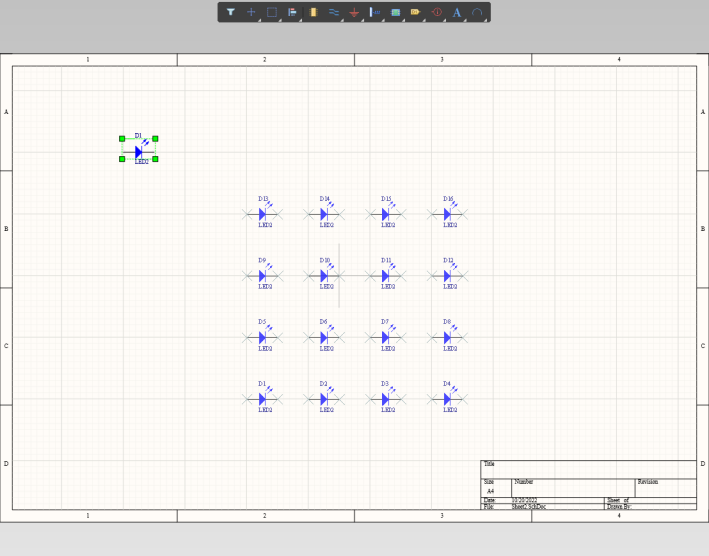709x556 pixels.
Task: Choose the rectangle selection tool
Action: [x=272, y=12]
